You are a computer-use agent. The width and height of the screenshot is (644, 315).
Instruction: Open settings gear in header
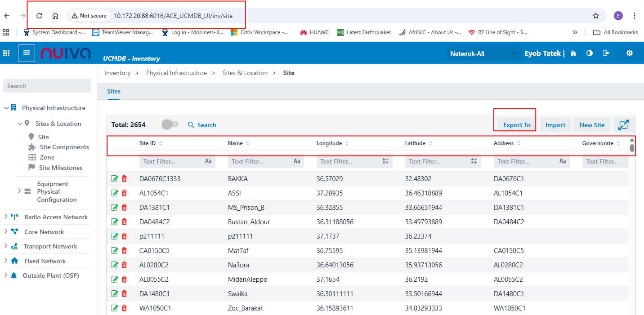tap(630, 53)
